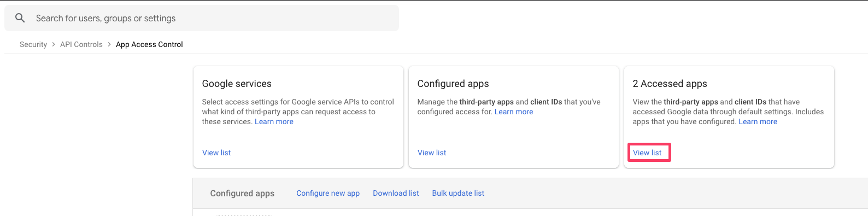Click the search magnifier icon
The image size is (868, 216).
(x=20, y=18)
